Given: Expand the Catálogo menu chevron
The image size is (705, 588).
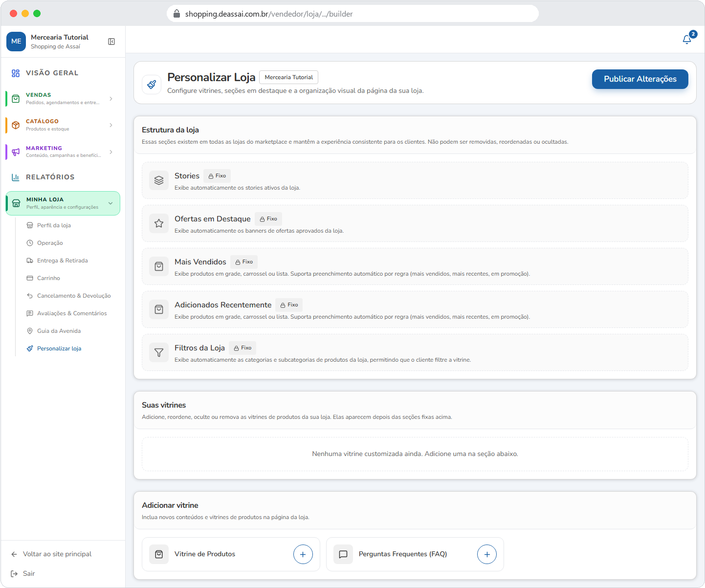Looking at the screenshot, I should pyautogui.click(x=111, y=125).
